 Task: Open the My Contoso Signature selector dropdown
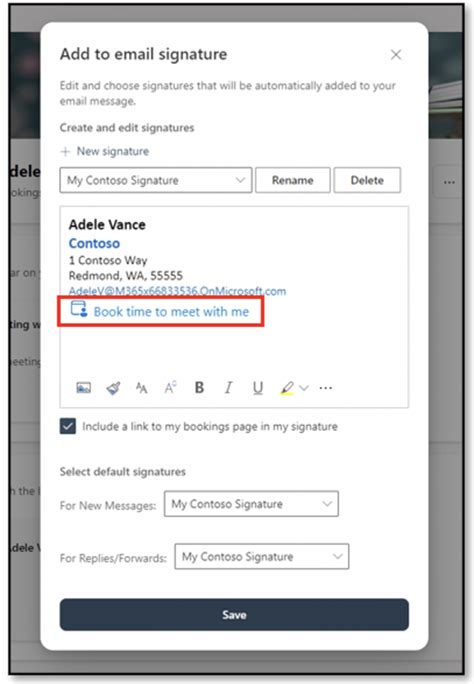point(156,180)
